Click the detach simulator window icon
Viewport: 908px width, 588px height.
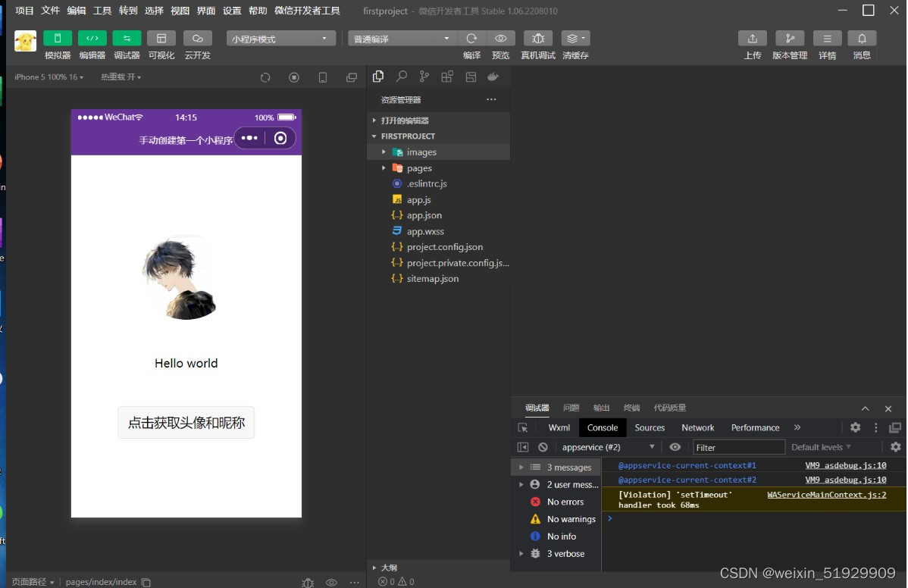click(x=352, y=77)
